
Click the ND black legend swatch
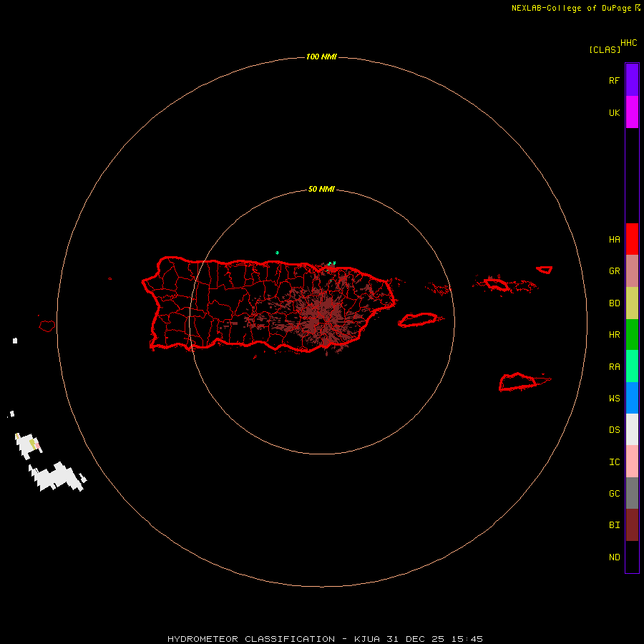click(632, 557)
